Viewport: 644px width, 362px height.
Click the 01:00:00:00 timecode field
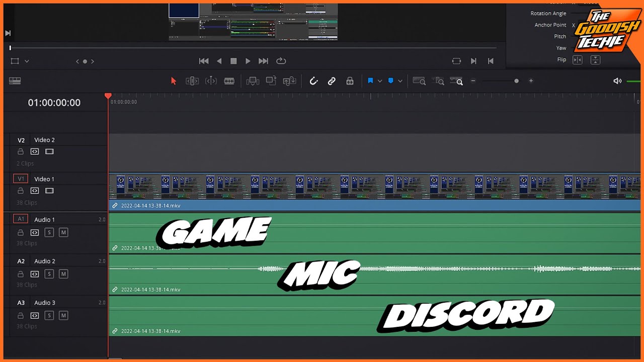tap(54, 103)
